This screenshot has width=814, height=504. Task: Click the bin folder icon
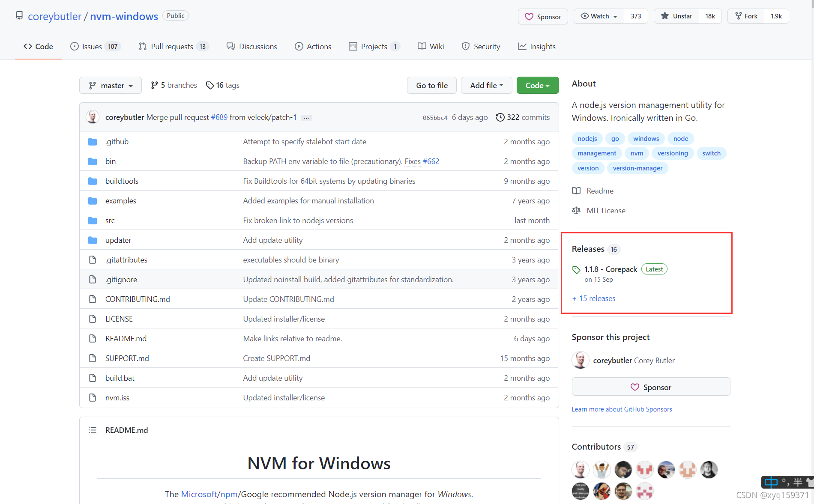(x=93, y=161)
